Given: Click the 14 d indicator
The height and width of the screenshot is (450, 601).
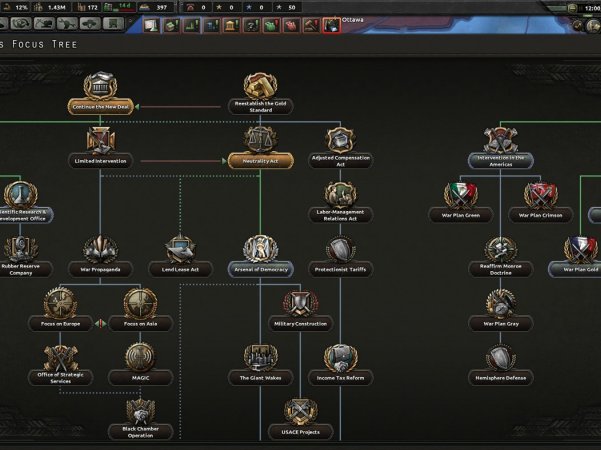Looking at the screenshot, I should 125,5.
